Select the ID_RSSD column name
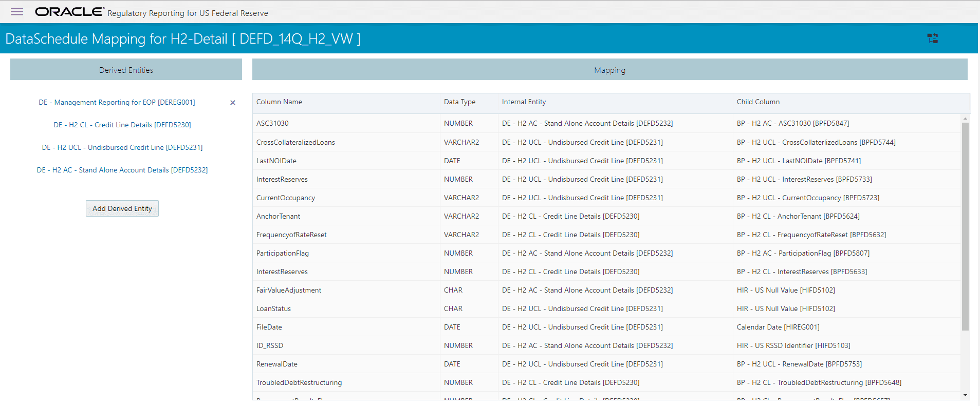 click(x=270, y=345)
